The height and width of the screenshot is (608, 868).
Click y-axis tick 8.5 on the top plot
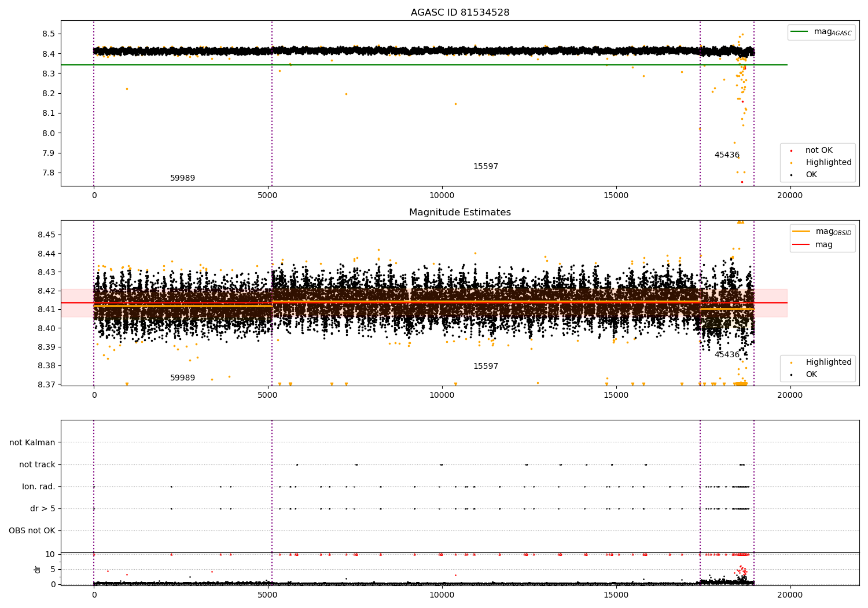point(49,34)
